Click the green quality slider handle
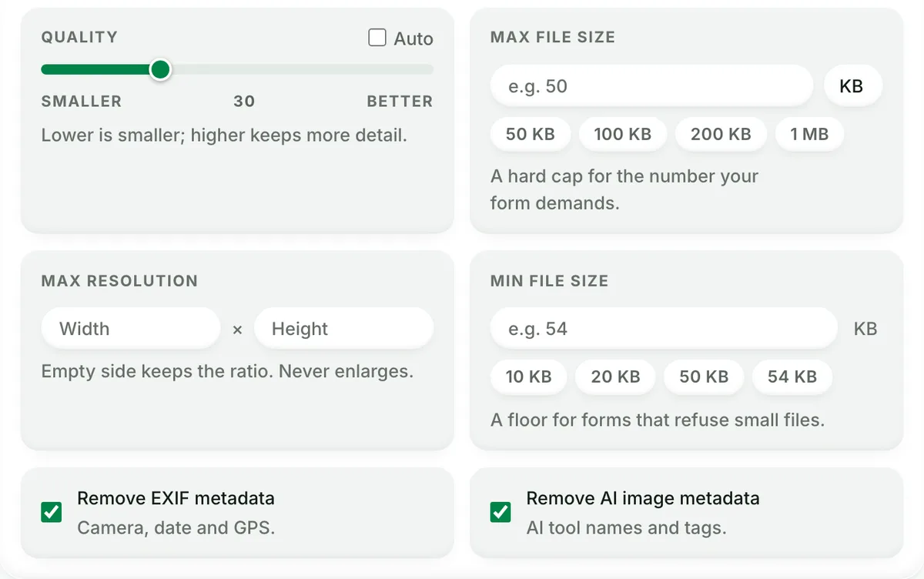Screen dimensions: 924x579 click(x=160, y=70)
